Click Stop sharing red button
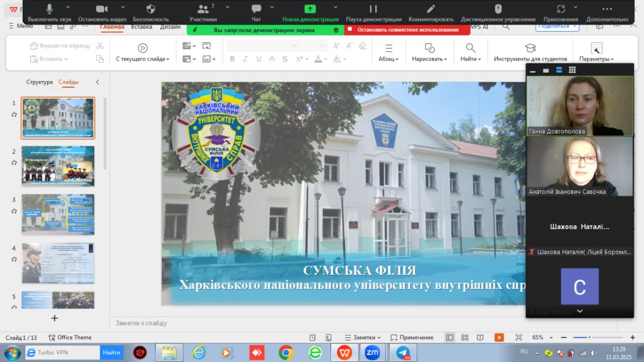 (x=407, y=30)
